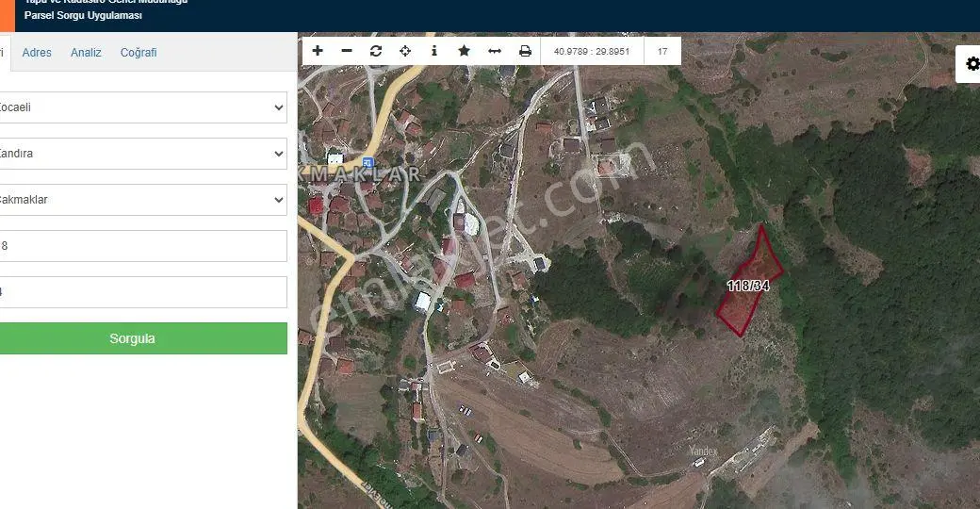
Task: Zoom out with the minus icon
Action: (x=347, y=51)
